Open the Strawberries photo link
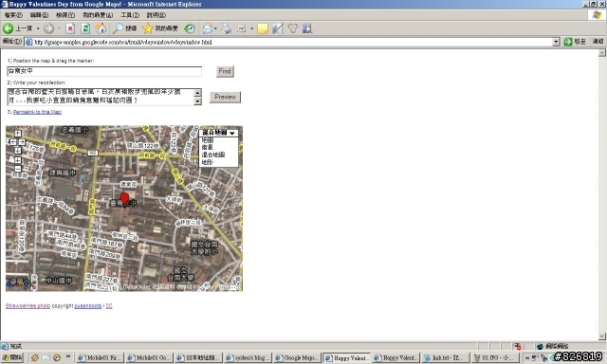This screenshot has width=607, height=364. (x=28, y=306)
